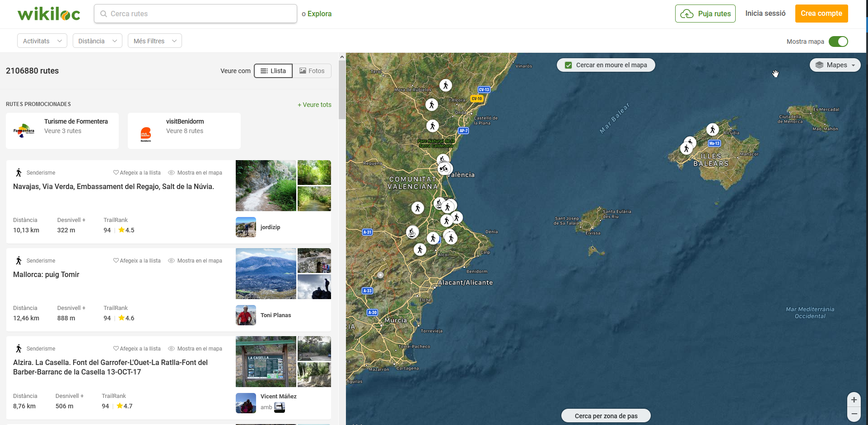Screen dimensions: 868x425
Task: Click the visitBenidorm logo
Action: pos(146,134)
